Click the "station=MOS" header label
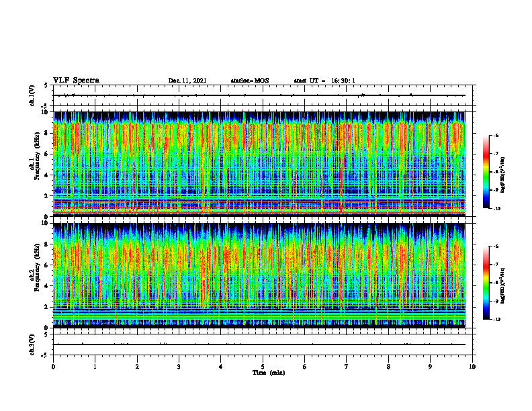Screen dimensions: 532x411 (250, 81)
